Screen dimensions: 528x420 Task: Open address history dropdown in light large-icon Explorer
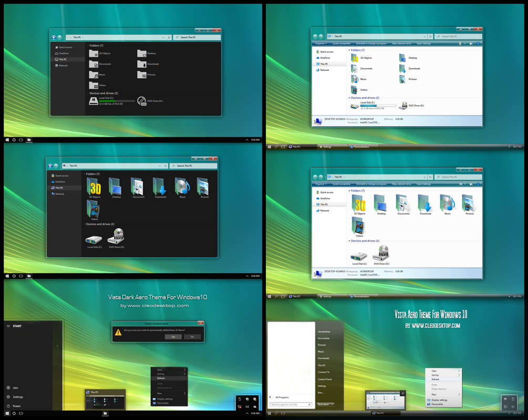(x=425, y=177)
